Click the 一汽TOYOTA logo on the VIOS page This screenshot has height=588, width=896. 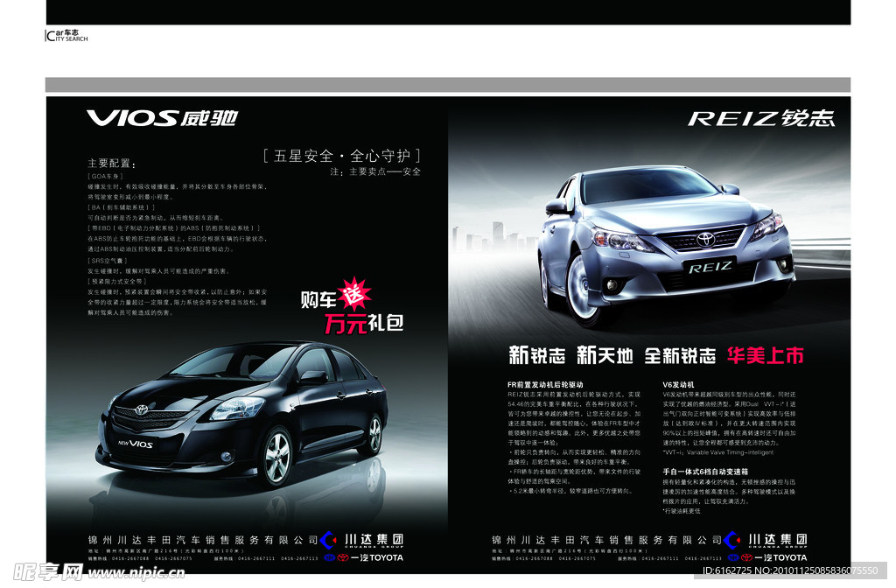[363, 557]
